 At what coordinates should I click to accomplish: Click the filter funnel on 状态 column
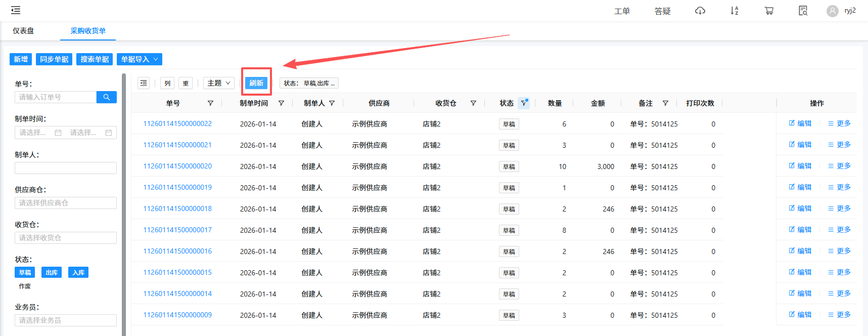(x=524, y=103)
